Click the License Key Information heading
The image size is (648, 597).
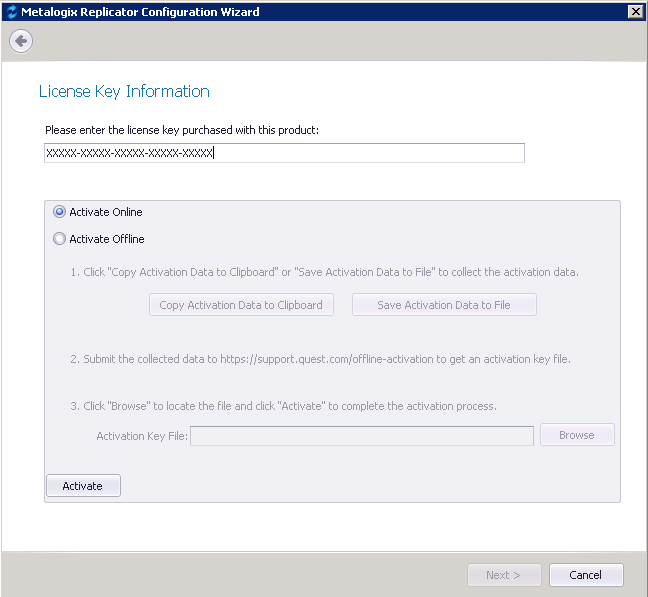[124, 91]
